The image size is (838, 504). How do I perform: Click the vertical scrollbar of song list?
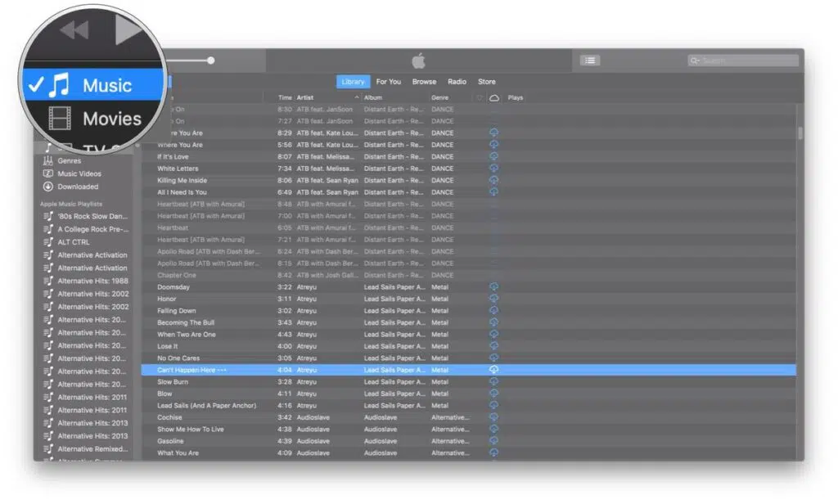(x=800, y=133)
